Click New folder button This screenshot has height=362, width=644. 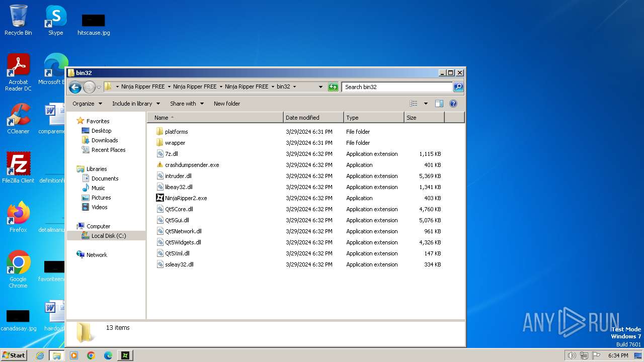(x=227, y=104)
